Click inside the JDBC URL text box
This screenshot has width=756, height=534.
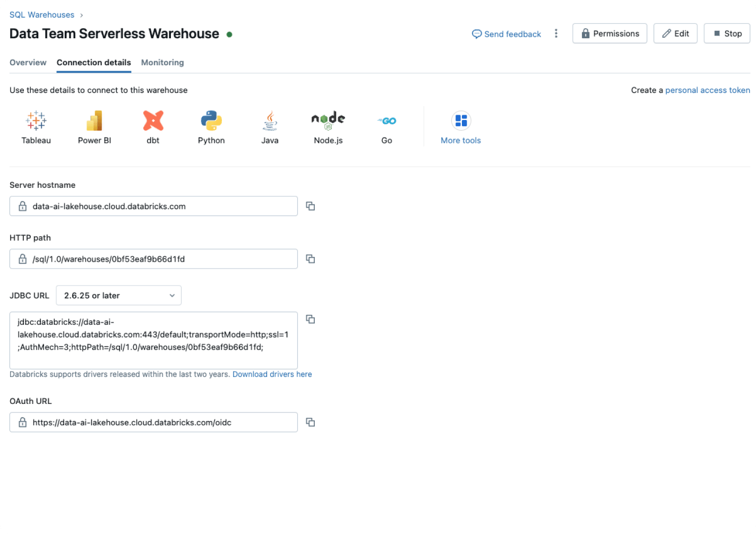click(x=153, y=340)
